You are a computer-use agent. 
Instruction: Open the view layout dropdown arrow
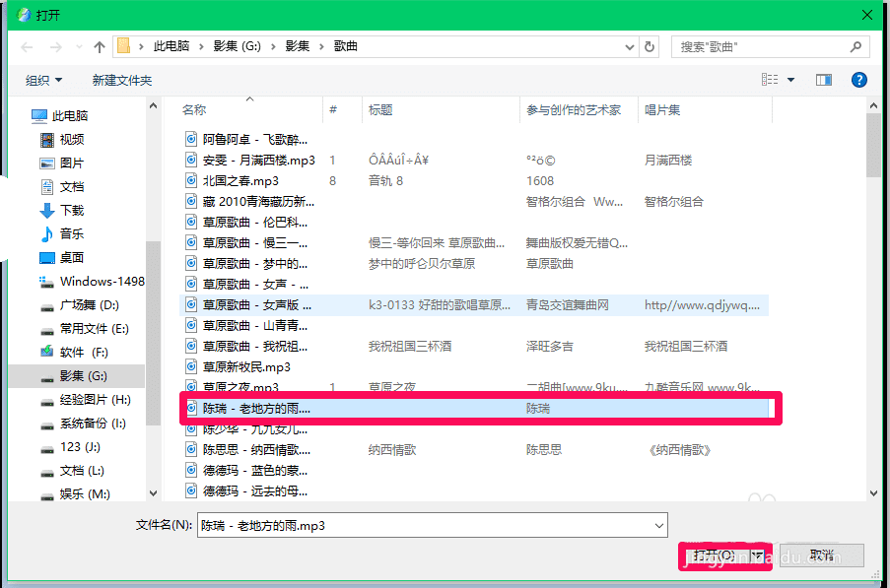(x=789, y=80)
